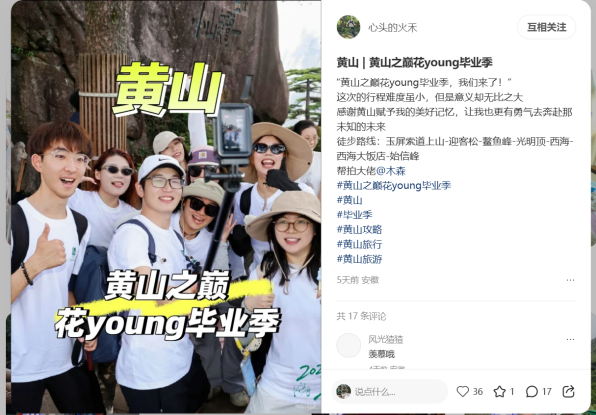Viewport: 596px width, 415px height.
Task: Open author avatar of 心头的火禾
Action: click(348, 27)
